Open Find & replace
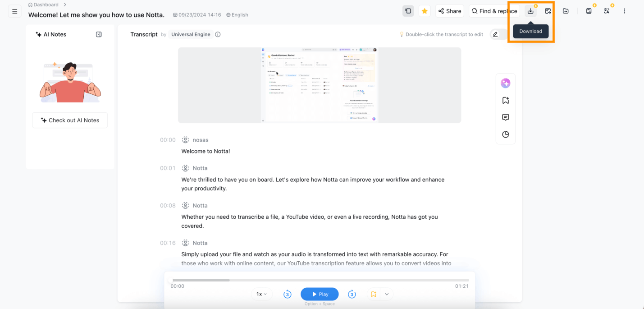This screenshot has width=644, height=309. (494, 11)
